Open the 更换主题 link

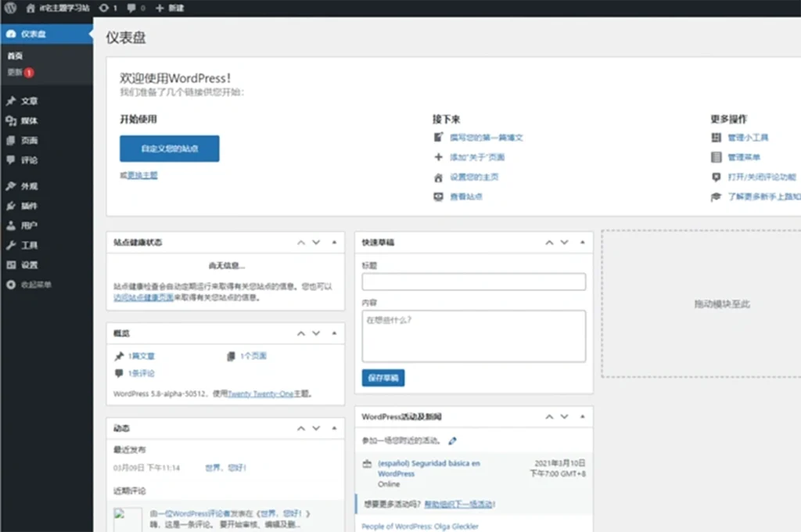(x=142, y=175)
